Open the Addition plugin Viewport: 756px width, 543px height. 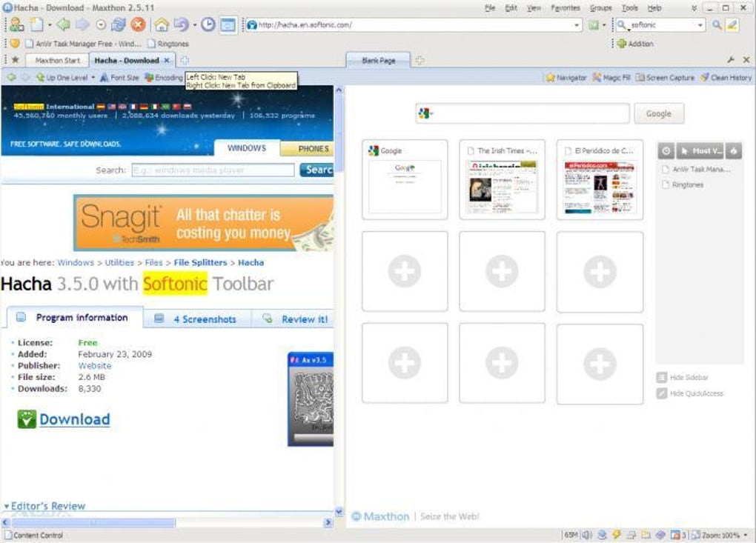(635, 43)
